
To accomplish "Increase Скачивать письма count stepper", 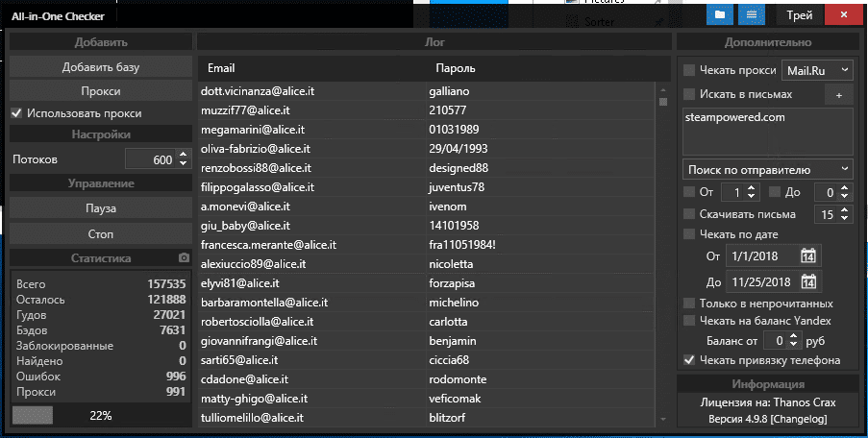I will [844, 210].
